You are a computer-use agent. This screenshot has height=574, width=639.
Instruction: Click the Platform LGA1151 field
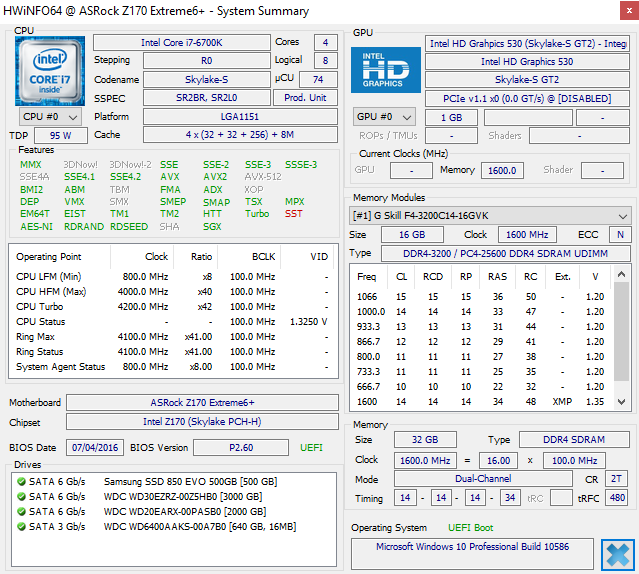[x=240, y=117]
